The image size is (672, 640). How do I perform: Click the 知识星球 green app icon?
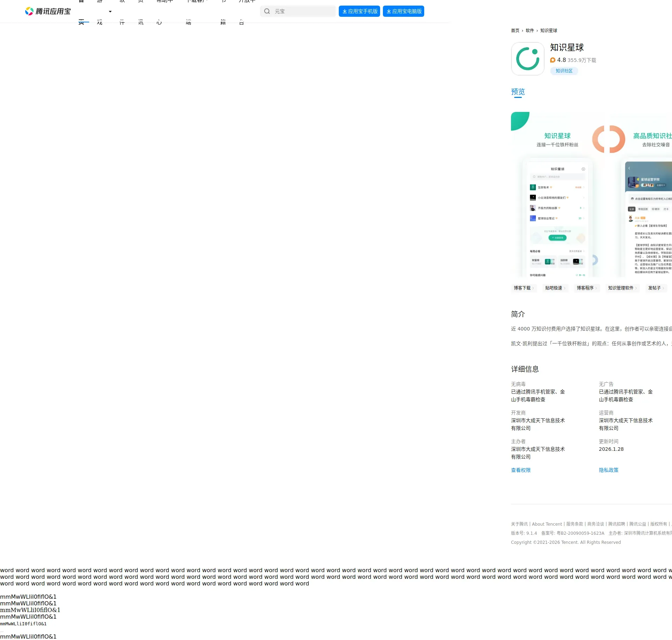(x=527, y=59)
